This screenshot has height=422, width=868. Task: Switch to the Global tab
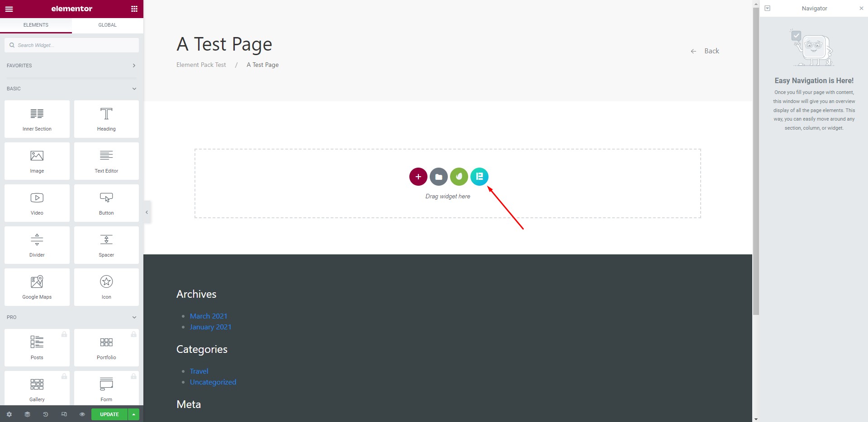(107, 25)
